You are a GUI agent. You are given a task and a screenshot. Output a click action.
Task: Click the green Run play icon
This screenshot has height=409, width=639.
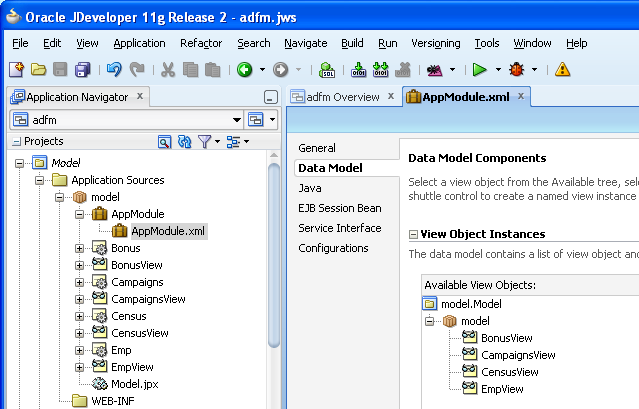pyautogui.click(x=479, y=70)
